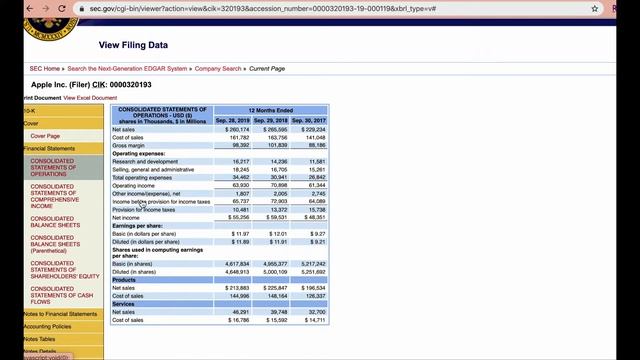The height and width of the screenshot is (360, 640).
Task: Click the $ 55,256 net income value
Action: (237, 218)
